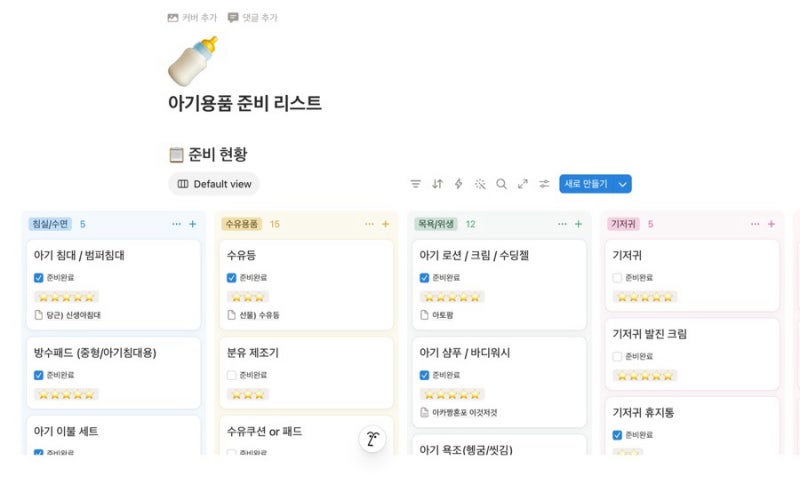Open dropdown arrow next to 새로 만들기

click(622, 184)
